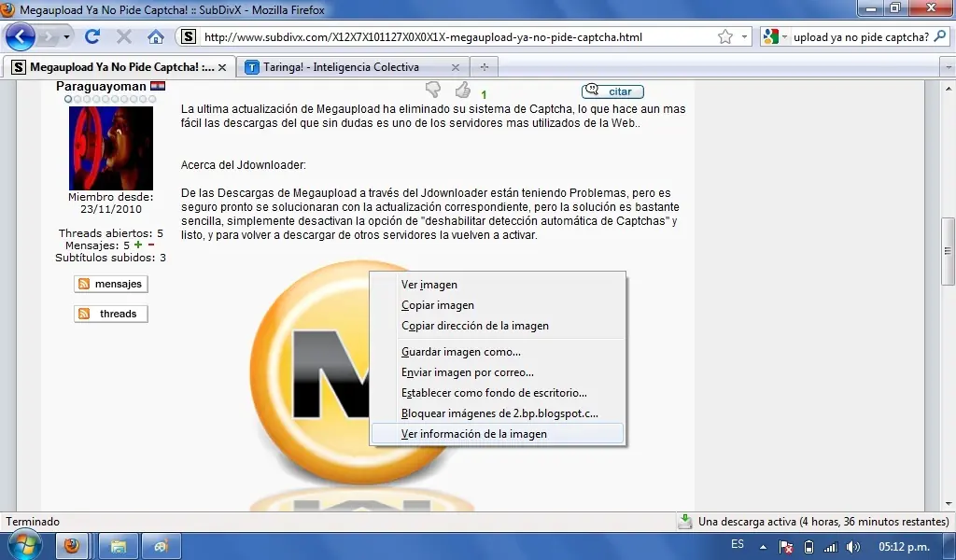Click the third taskbar application icon
Viewport: 956px width, 560px height.
161,546
